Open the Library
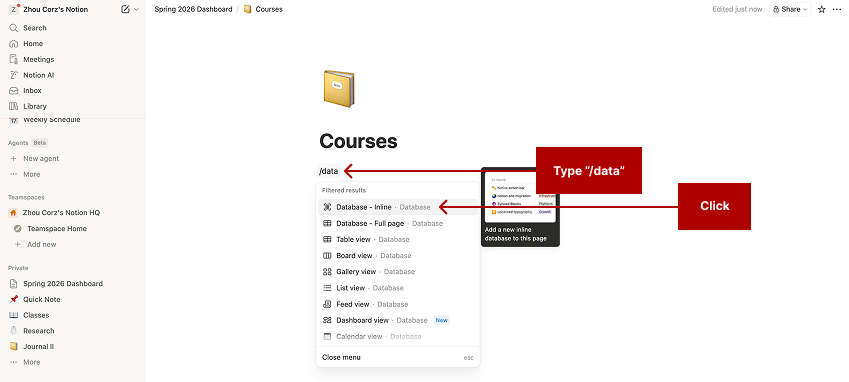 tap(73, 106)
